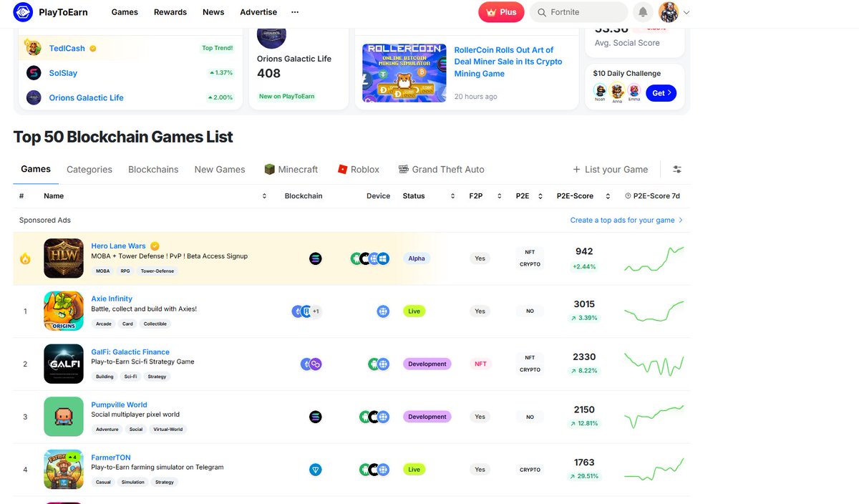This screenshot has width=859, height=504.
Task: Click the fire icon beside Hero Lane Wars
Action: click(26, 258)
